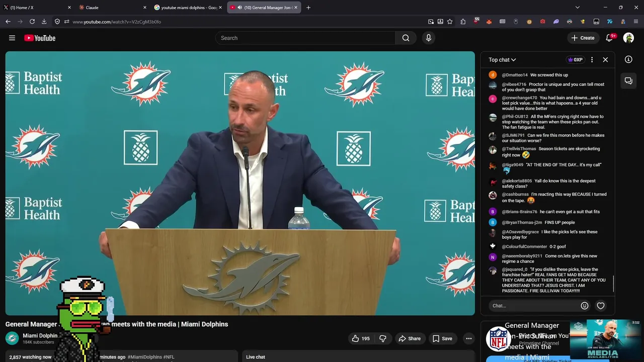Click the red camera extension icon
Screen dimensions: 644x362
tap(542, 22)
